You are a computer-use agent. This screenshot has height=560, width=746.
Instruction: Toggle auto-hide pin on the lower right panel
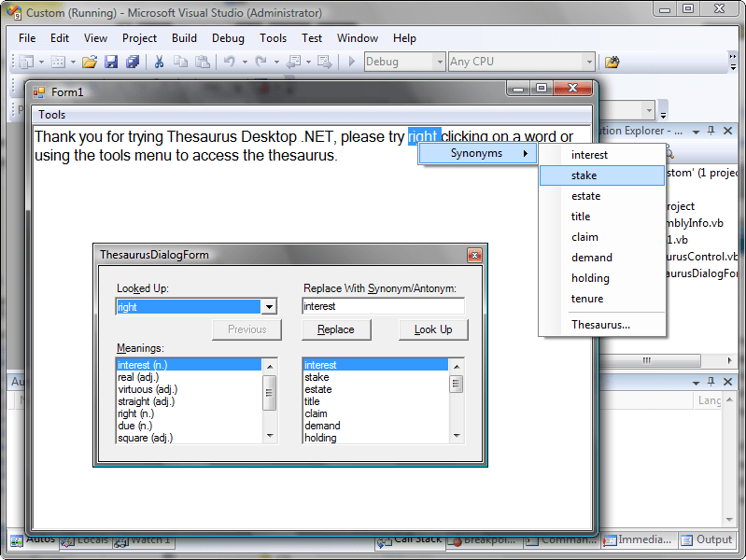(711, 381)
